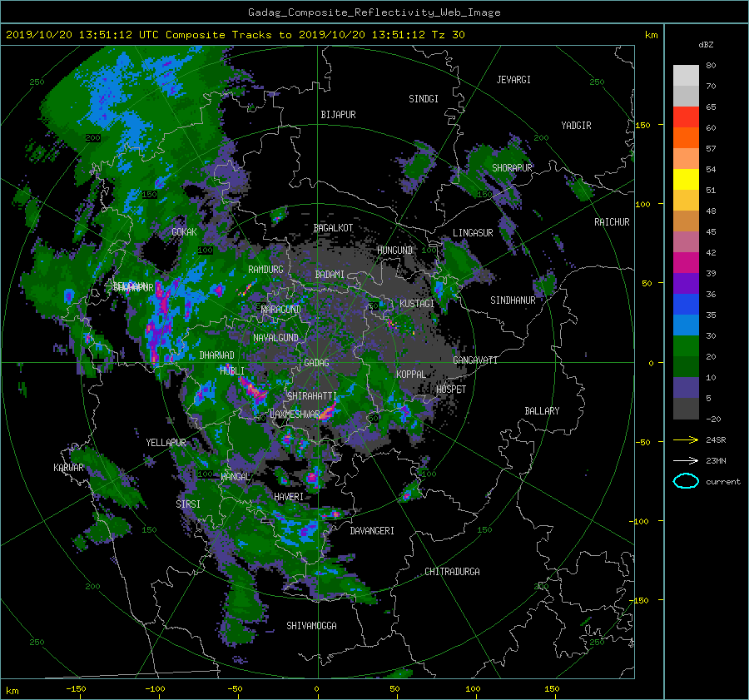Click the SHIRAHATTI city label
Screen dimensions: 749x700
(x=312, y=395)
